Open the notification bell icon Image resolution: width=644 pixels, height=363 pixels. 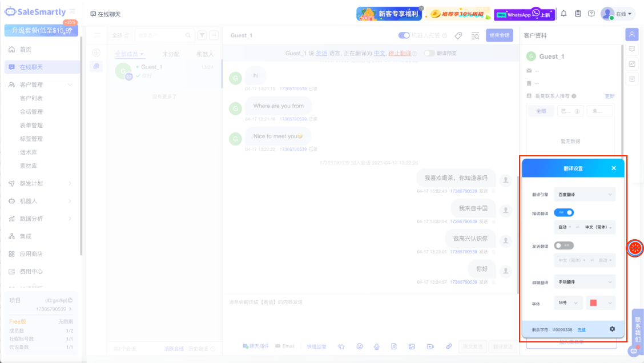coord(563,14)
